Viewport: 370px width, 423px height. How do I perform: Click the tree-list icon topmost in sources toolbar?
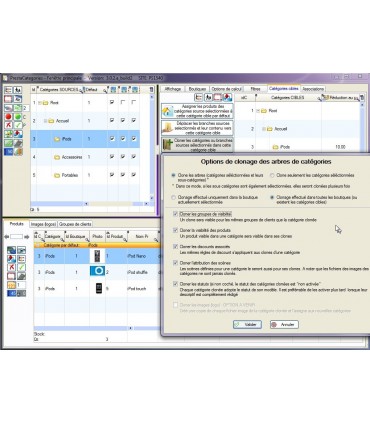point(8,90)
